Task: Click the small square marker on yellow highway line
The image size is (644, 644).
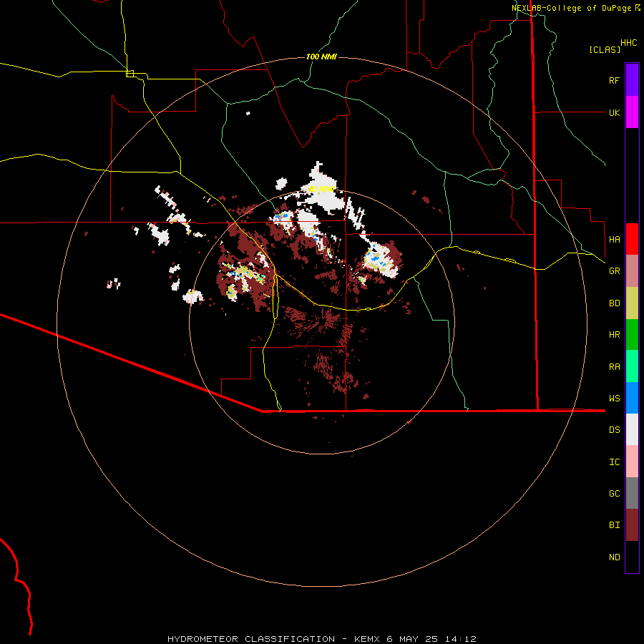Action: [130, 74]
